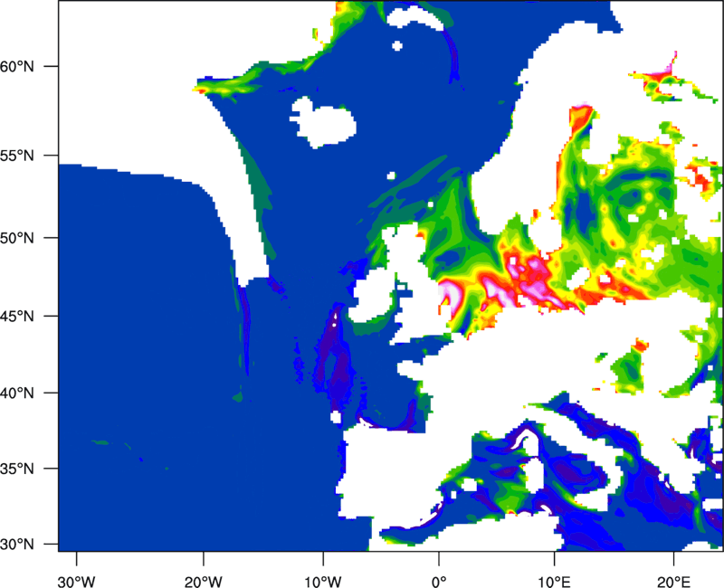Image resolution: width=724 pixels, height=588 pixels.
Task: Click the 35°N latitude label
Action: (x=17, y=469)
